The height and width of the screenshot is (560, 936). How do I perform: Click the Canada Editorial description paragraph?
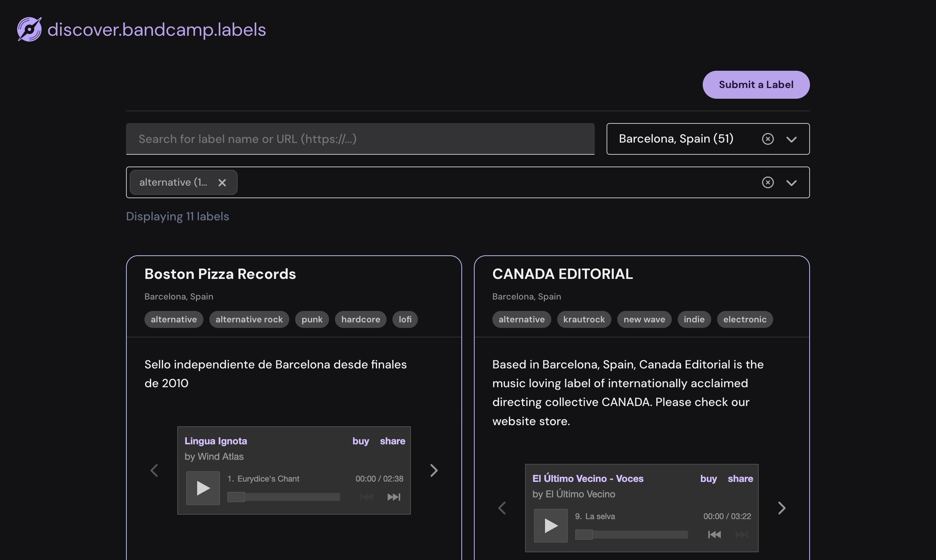tap(628, 392)
